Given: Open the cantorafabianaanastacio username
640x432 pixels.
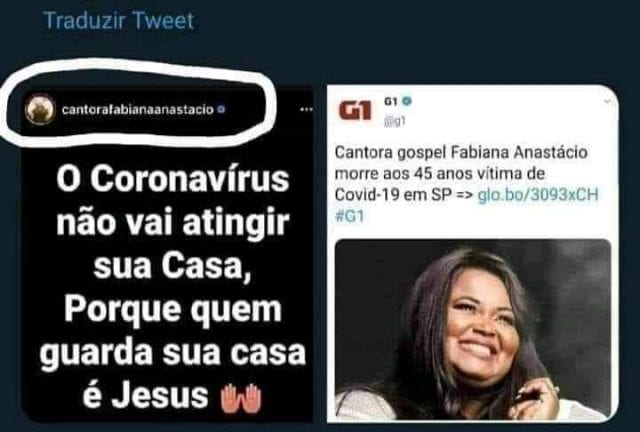Looking at the screenshot, I should [138, 109].
